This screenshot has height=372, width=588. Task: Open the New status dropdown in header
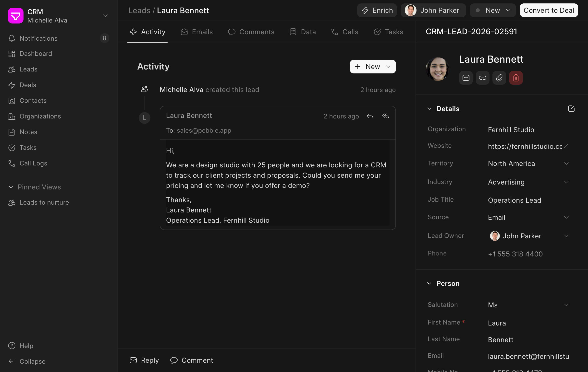click(493, 10)
